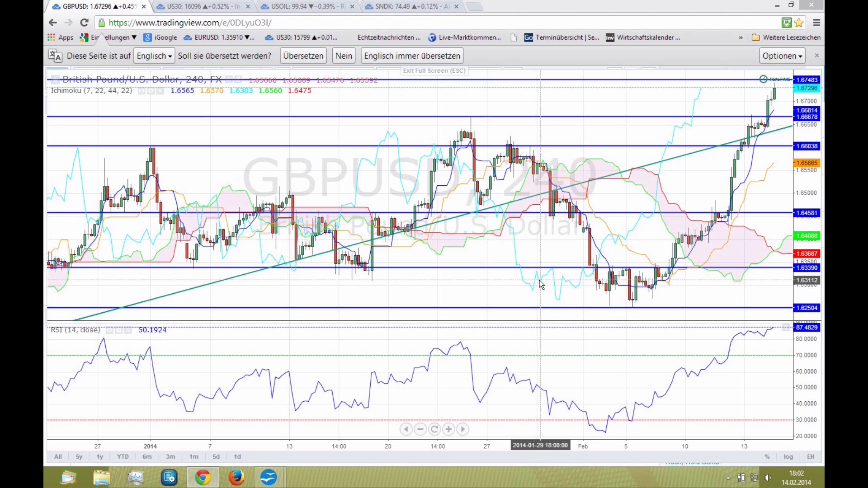Toggle percent scale on chart
This screenshot has width=868, height=488.
click(x=767, y=457)
